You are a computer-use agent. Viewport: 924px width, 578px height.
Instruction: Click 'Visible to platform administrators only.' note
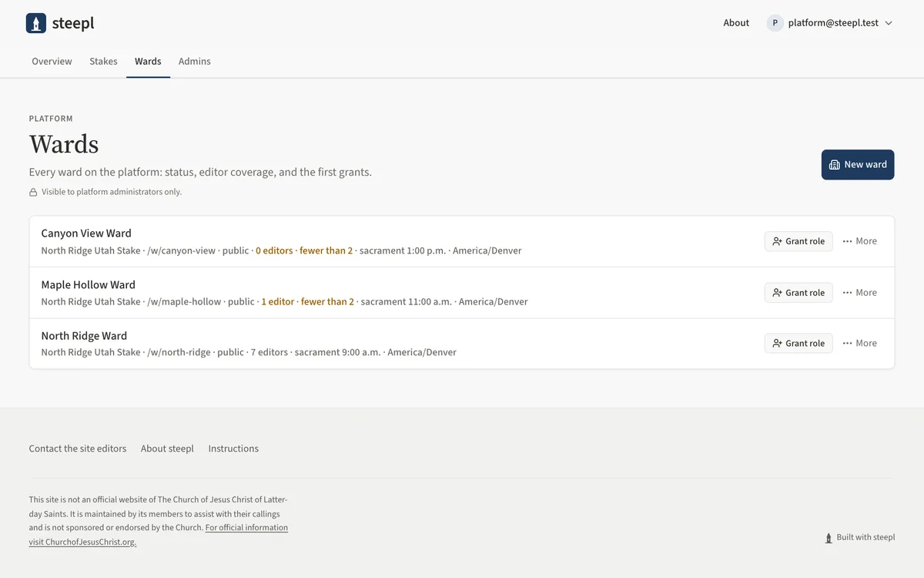[x=112, y=192]
